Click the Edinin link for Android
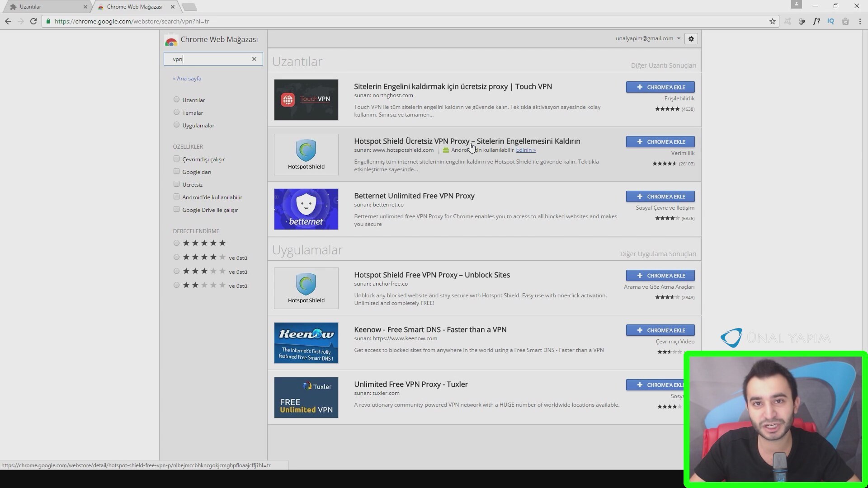The image size is (868, 488). [526, 150]
